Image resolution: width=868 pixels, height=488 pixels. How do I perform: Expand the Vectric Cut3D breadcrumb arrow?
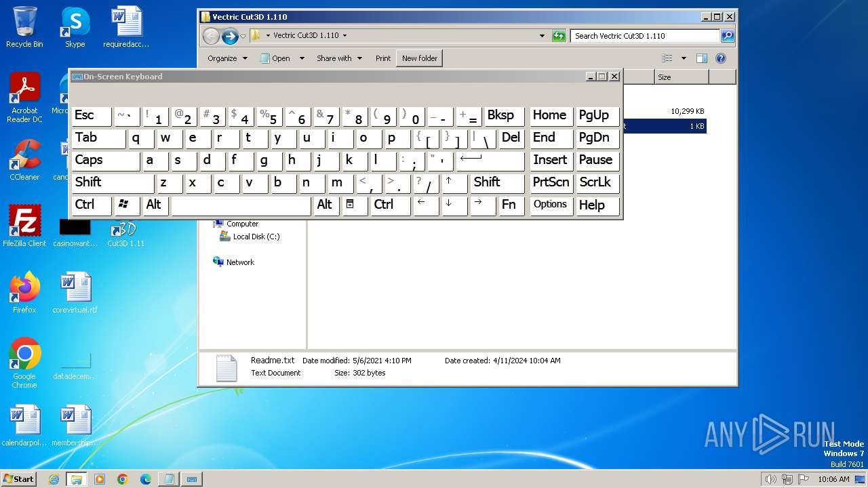[x=344, y=36]
